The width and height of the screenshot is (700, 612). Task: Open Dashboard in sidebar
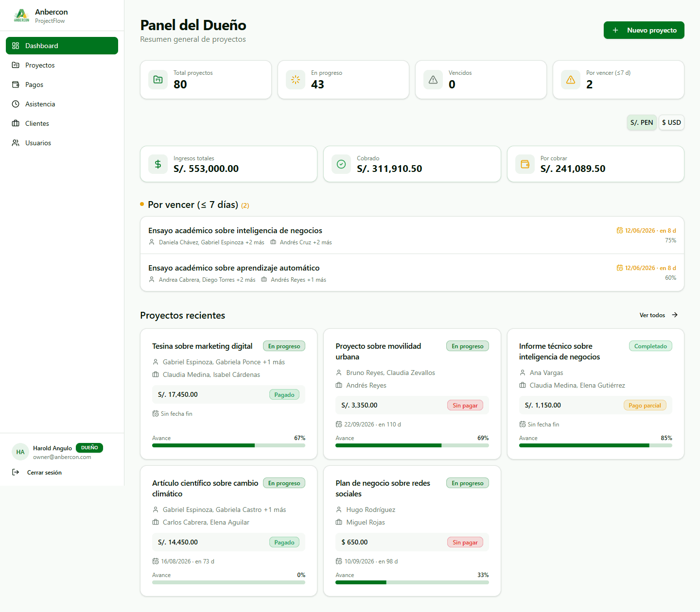click(x=62, y=46)
